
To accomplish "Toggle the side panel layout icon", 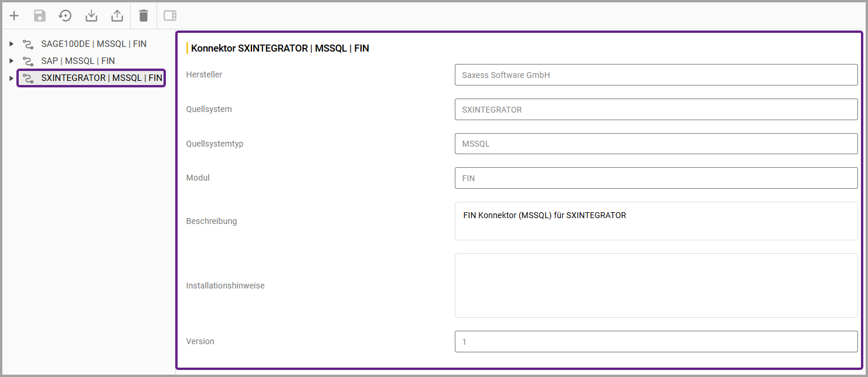I will [170, 16].
